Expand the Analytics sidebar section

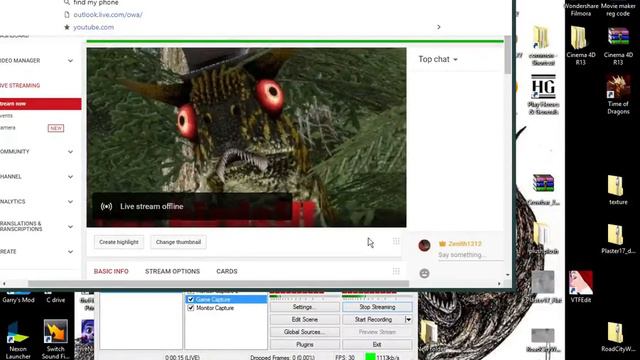pyautogui.click(x=70, y=202)
